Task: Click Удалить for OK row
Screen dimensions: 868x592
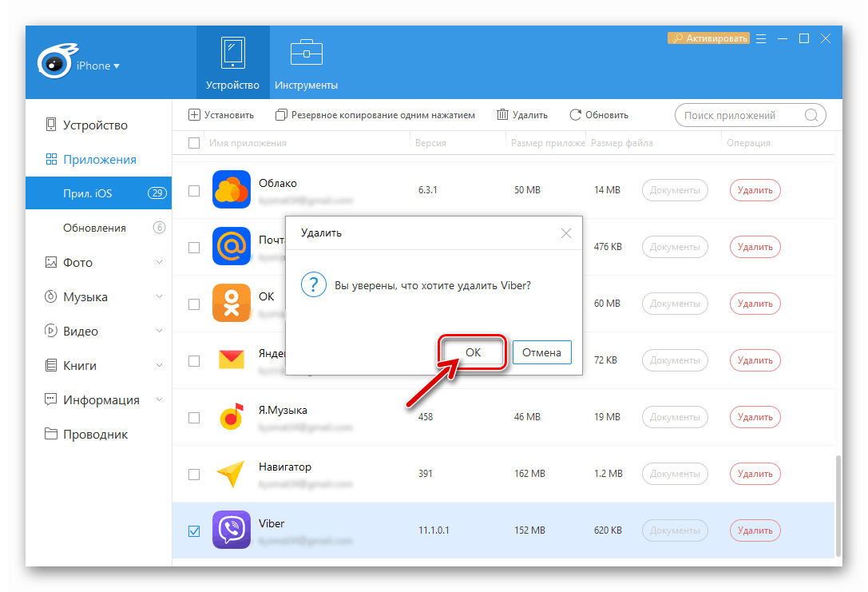Action: coord(755,304)
